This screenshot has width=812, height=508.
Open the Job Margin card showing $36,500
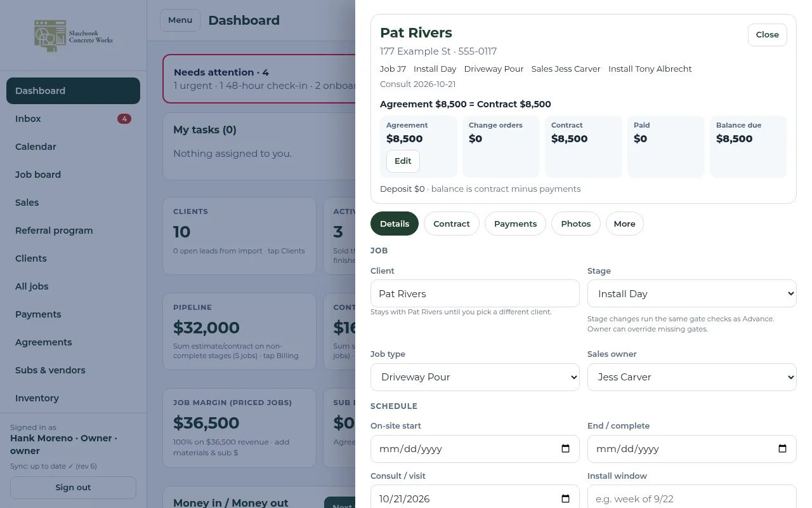click(x=239, y=428)
